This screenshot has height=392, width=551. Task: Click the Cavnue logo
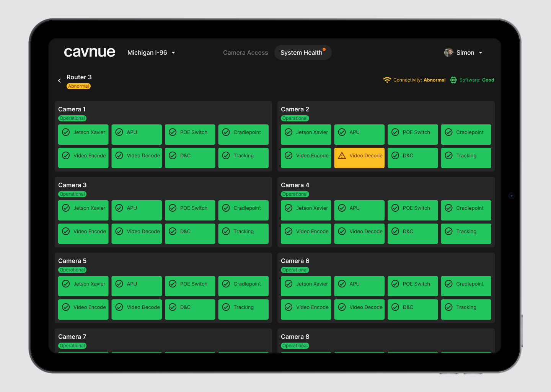point(90,52)
